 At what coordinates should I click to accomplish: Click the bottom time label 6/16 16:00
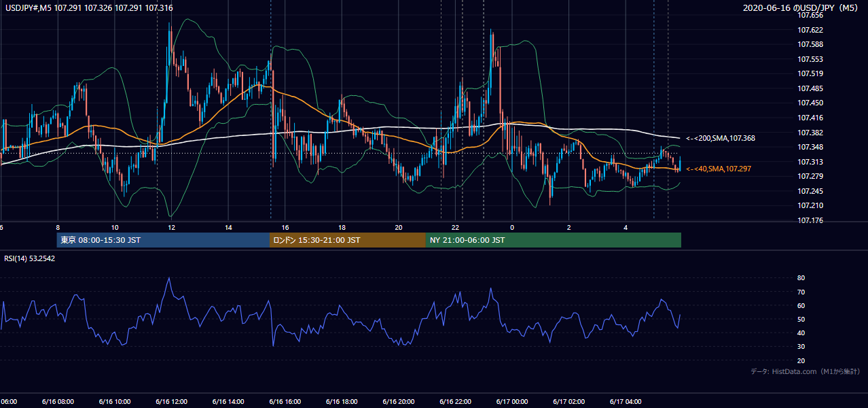pyautogui.click(x=285, y=402)
